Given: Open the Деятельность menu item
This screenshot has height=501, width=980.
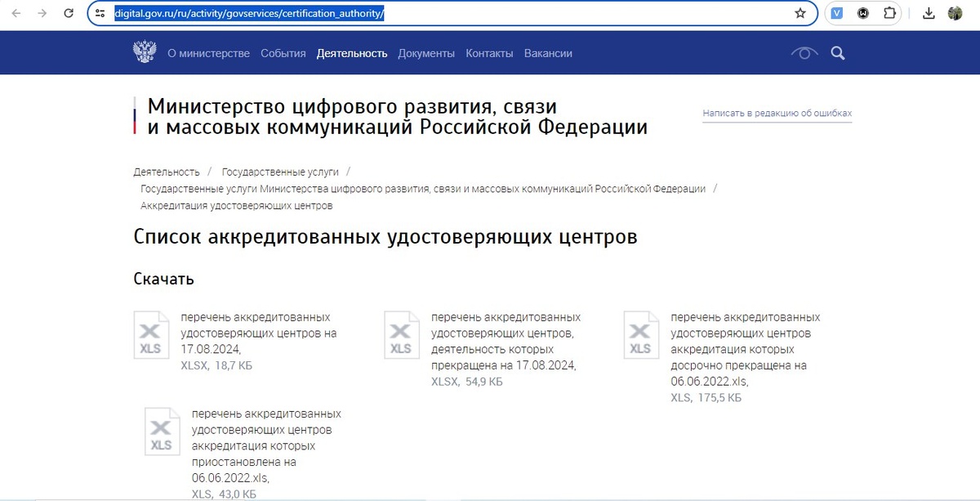Looking at the screenshot, I should (352, 51).
